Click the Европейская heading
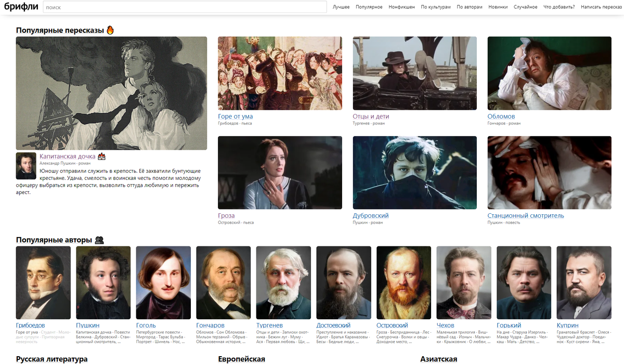 [x=242, y=359]
